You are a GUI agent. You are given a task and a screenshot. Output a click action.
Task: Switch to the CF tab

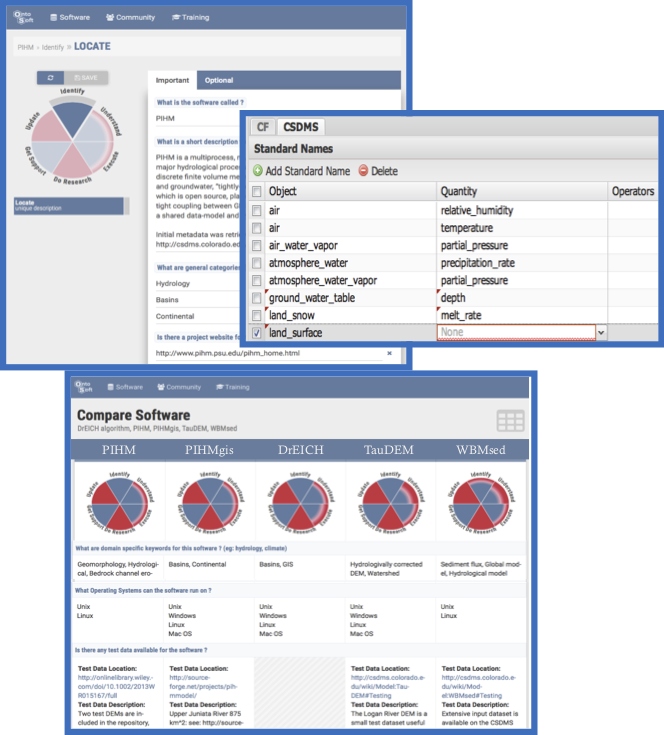(263, 127)
